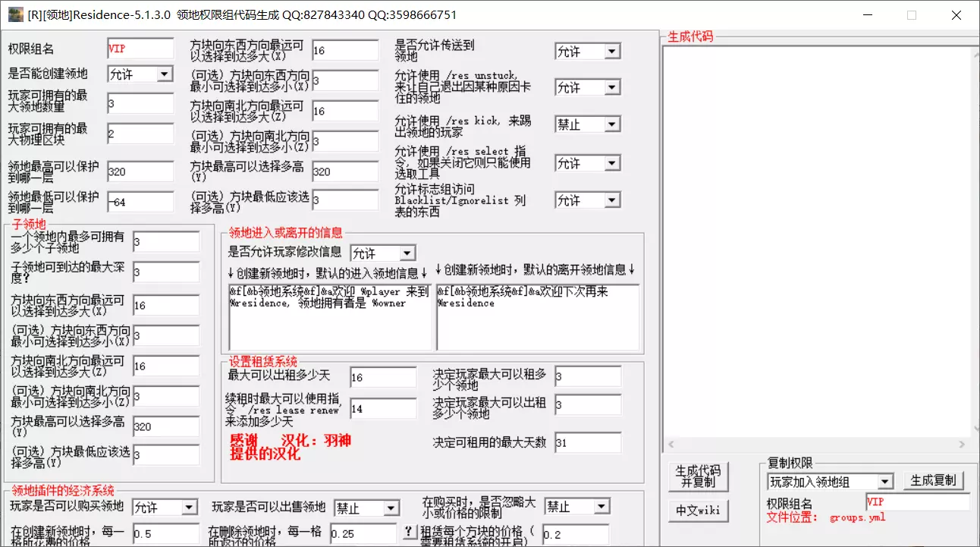
Task: Click the 中文wiki button
Action: coord(698,511)
